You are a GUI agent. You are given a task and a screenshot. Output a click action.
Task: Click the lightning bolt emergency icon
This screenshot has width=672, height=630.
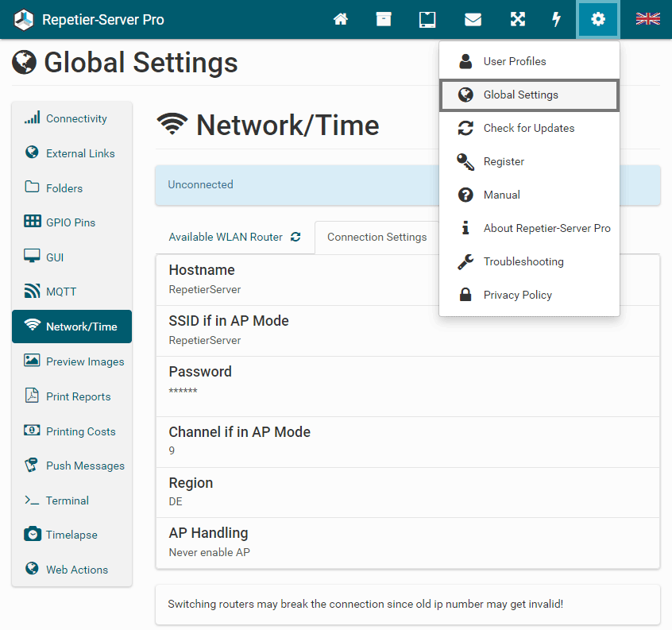pos(556,19)
